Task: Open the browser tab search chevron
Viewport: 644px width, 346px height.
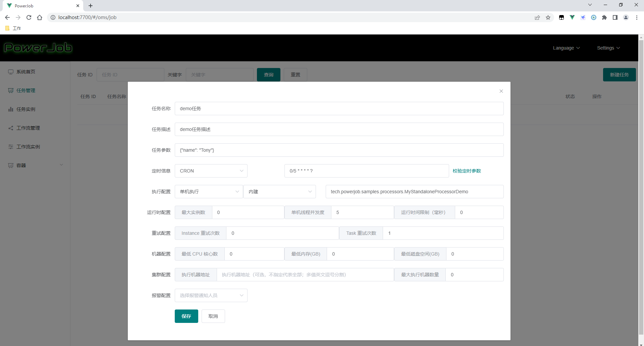Action: pyautogui.click(x=590, y=5)
